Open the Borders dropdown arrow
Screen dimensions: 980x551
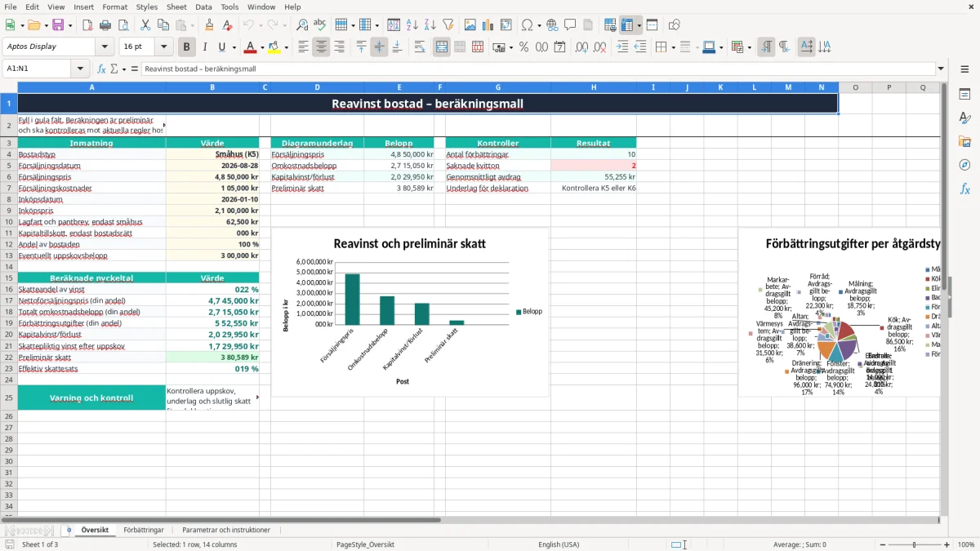[675, 47]
